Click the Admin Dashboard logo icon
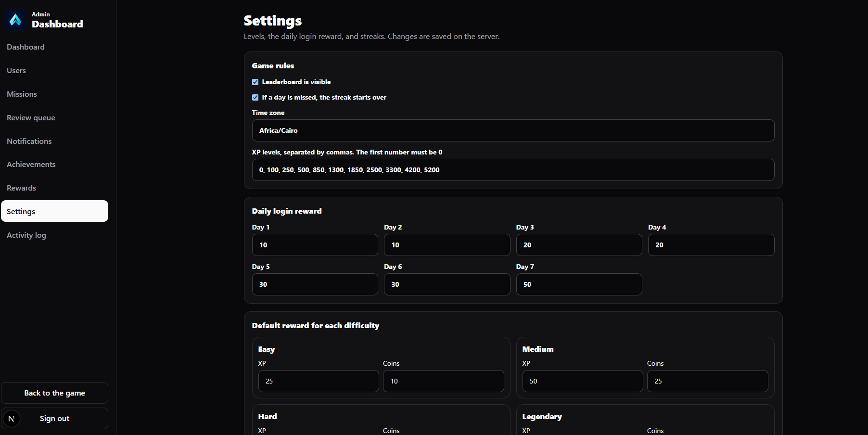Image resolution: width=868 pixels, height=435 pixels. tap(15, 20)
